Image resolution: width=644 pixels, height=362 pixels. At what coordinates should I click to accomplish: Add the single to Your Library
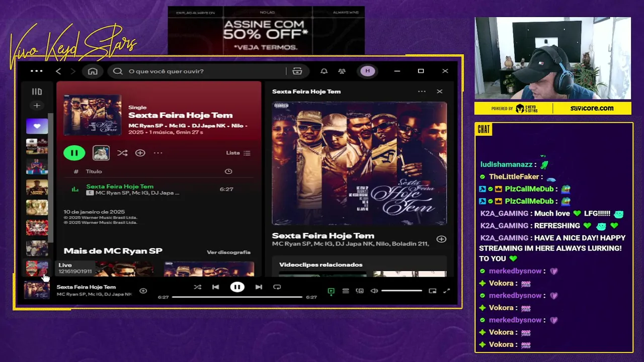click(x=140, y=153)
